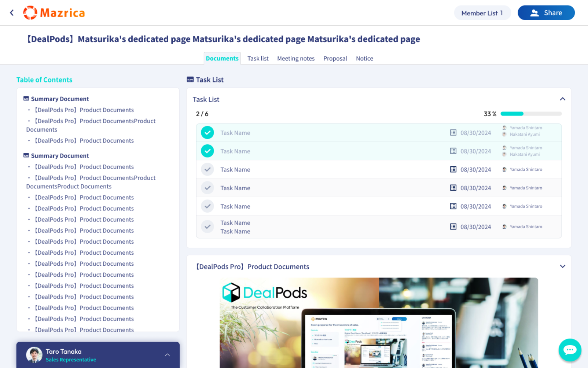588x368 pixels.
Task: Select the Proposal tab
Action: [x=335, y=58]
